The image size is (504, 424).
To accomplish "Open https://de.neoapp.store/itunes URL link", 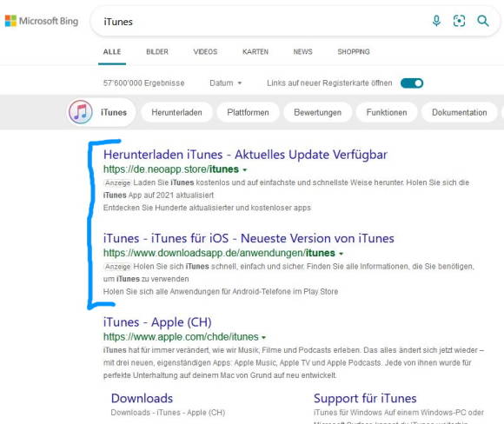I will point(171,169).
